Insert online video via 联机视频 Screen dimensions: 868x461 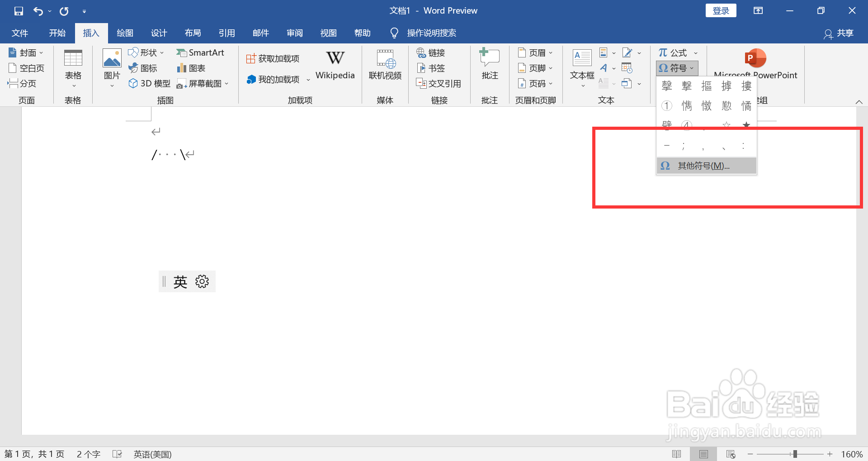(x=385, y=65)
